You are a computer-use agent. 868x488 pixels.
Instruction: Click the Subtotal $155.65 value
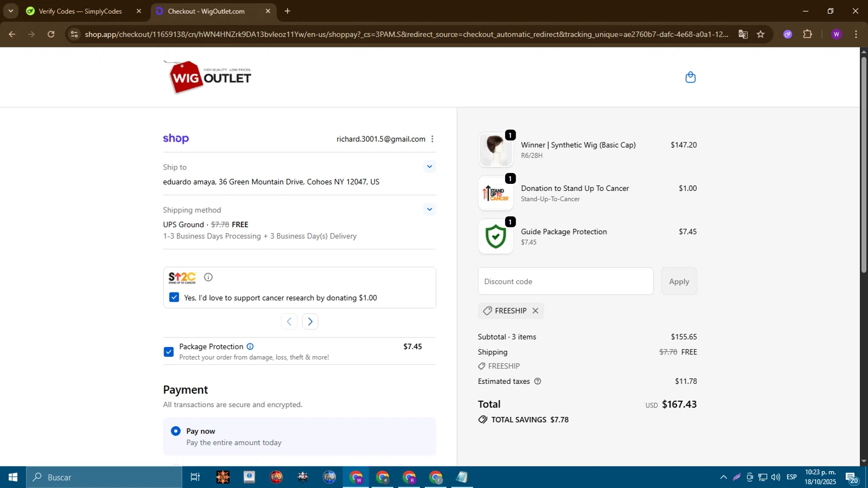[684, 337]
